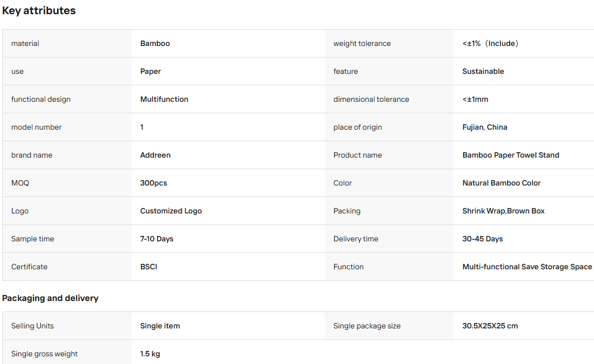The image size is (594, 364).
Task: Select the 7-10 Days sample time
Action: pos(157,239)
